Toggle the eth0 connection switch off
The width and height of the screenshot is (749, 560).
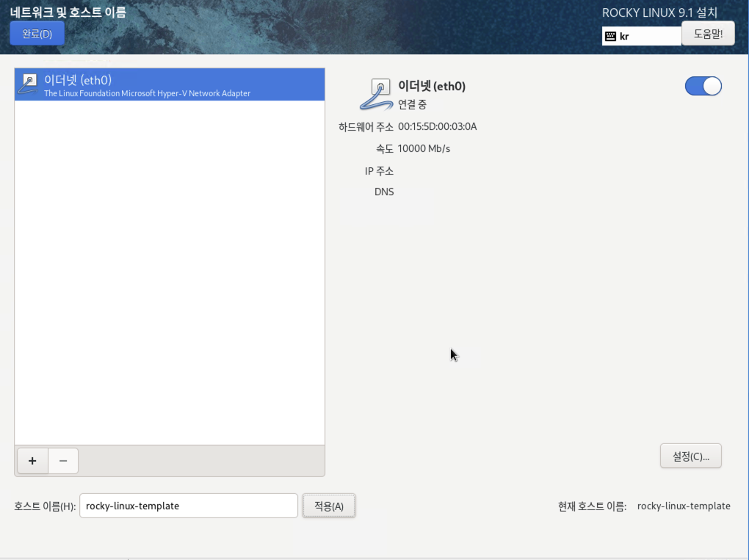pos(703,87)
